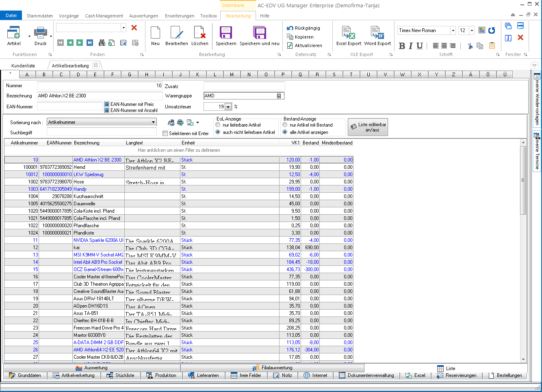542x392 pixels.
Task: Select nur lieferbare Artikel radio button
Action: tap(218, 125)
